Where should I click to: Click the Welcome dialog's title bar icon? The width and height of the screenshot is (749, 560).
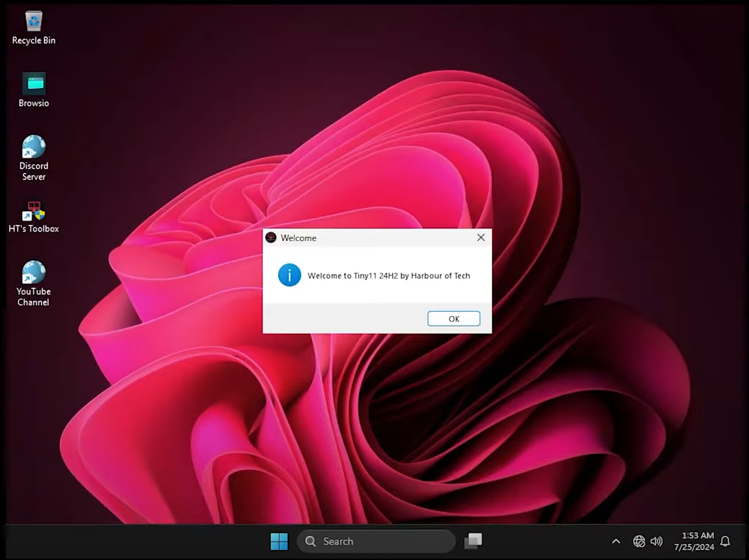[x=272, y=237]
